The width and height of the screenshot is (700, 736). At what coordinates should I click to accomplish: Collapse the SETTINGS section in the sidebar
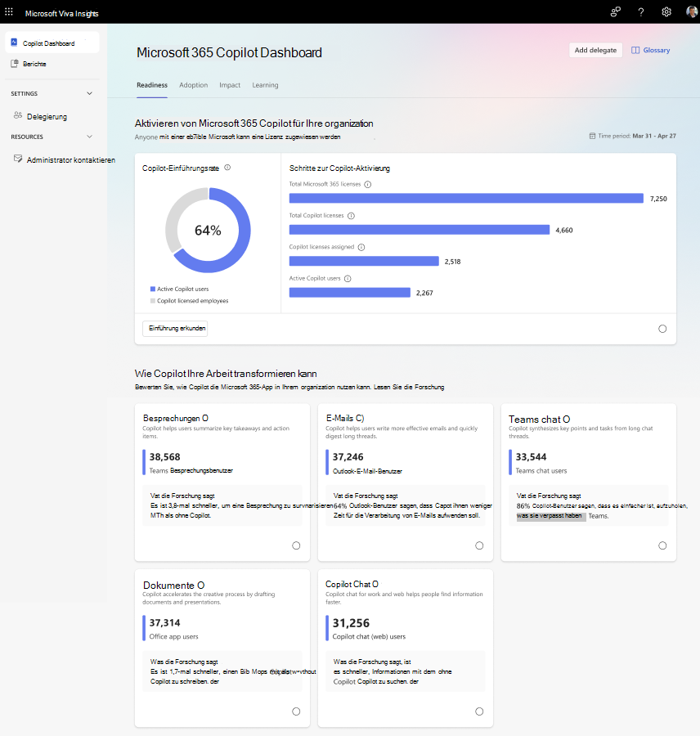[88, 93]
